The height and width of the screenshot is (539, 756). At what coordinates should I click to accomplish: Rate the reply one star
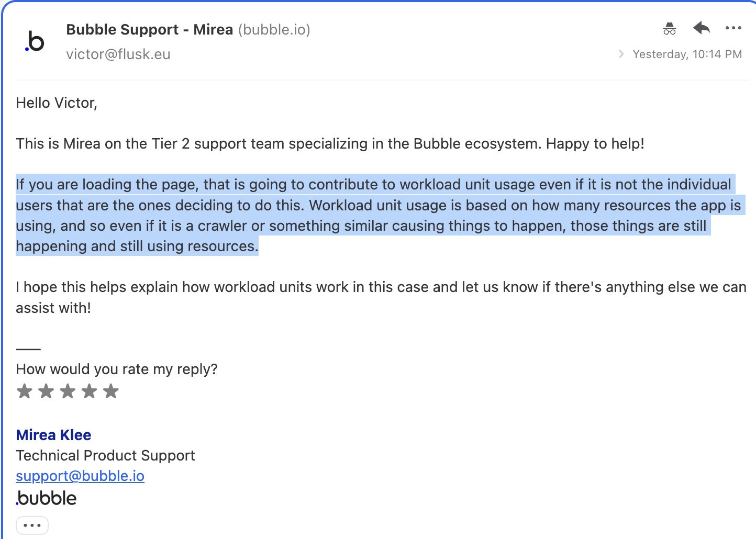25,391
